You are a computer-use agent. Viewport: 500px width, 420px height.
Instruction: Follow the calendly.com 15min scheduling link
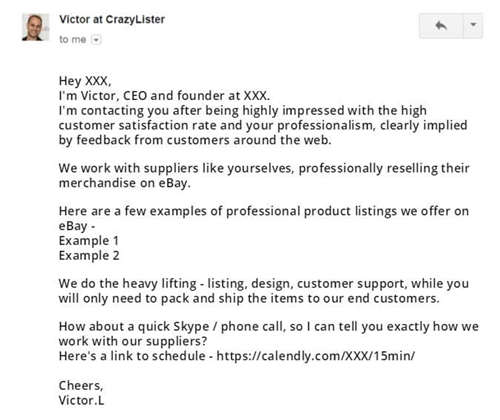pos(316,356)
